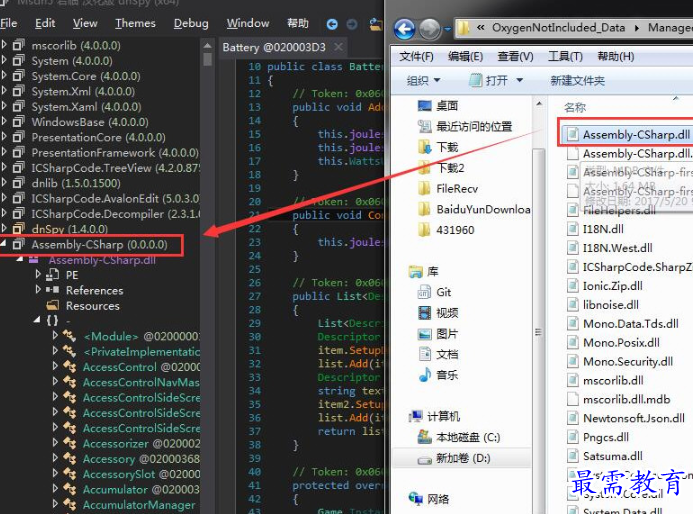Expand the mscorlib (4.0.0.0) assembly node
693x514 pixels.
4,45
